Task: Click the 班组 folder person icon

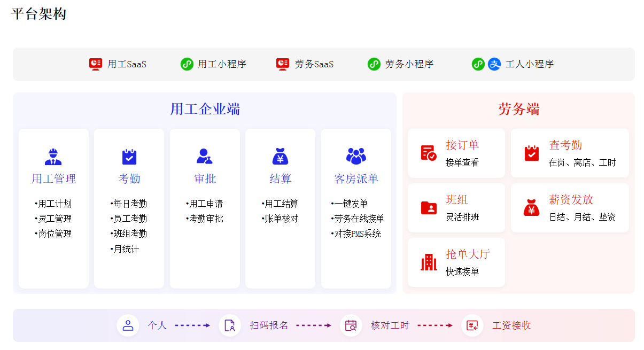Action: coord(429,207)
